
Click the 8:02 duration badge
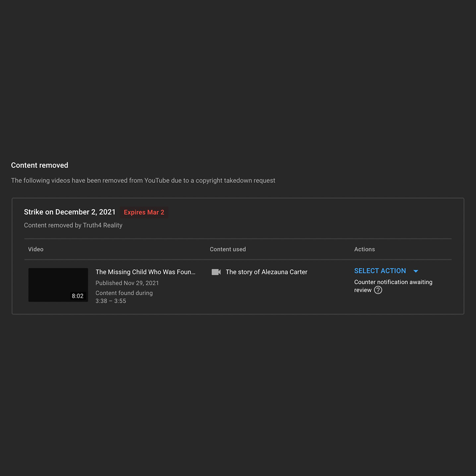(x=78, y=296)
